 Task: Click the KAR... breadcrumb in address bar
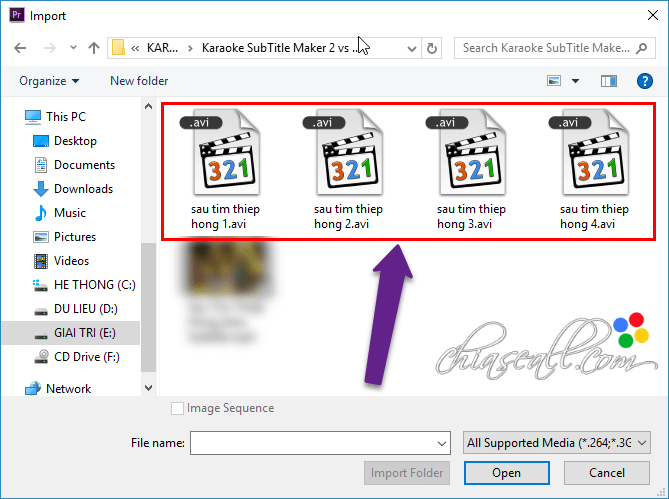162,48
